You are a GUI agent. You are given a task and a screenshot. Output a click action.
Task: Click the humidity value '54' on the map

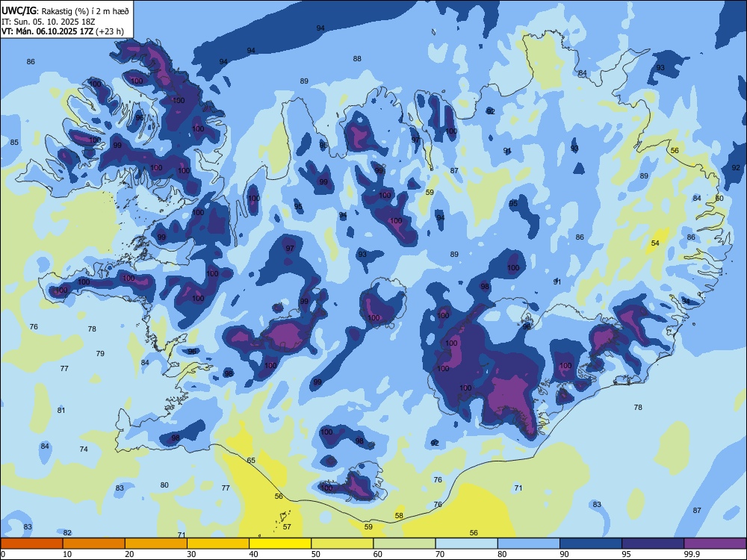[x=655, y=243]
